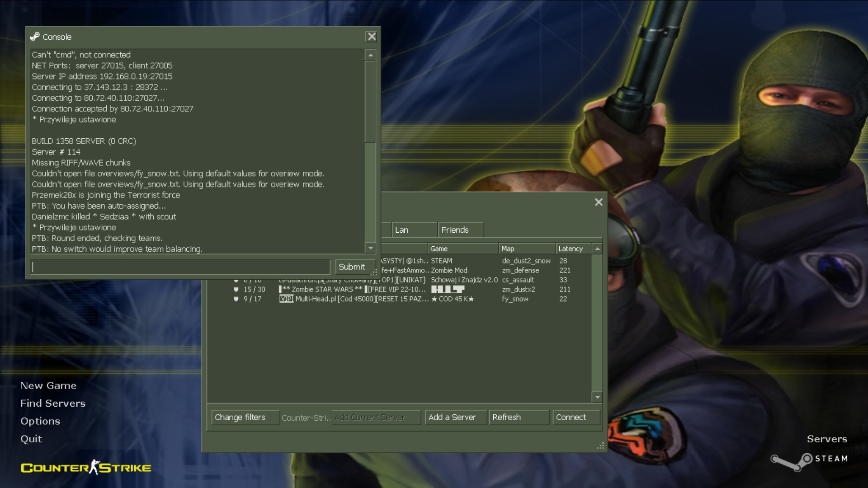The height and width of the screenshot is (488, 868).
Task: Click the Connect button
Action: coord(576,417)
